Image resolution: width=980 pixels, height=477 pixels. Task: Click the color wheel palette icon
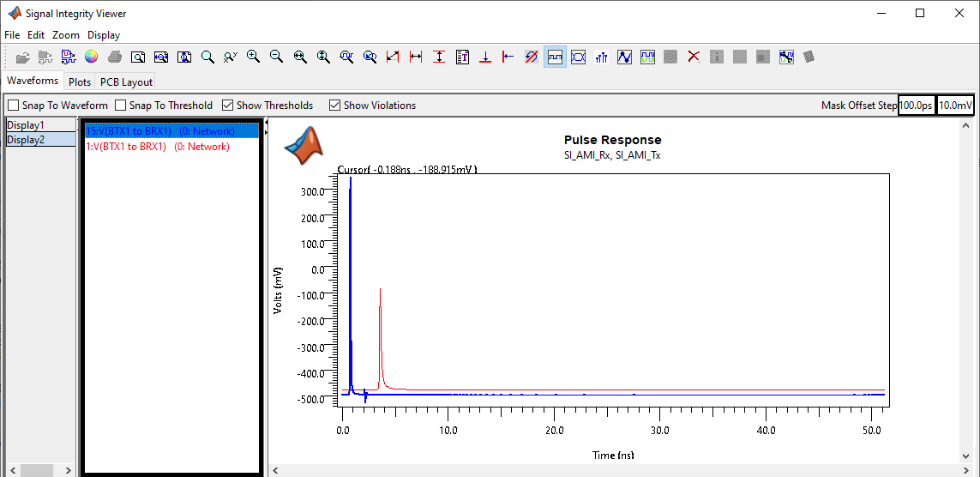(x=91, y=57)
